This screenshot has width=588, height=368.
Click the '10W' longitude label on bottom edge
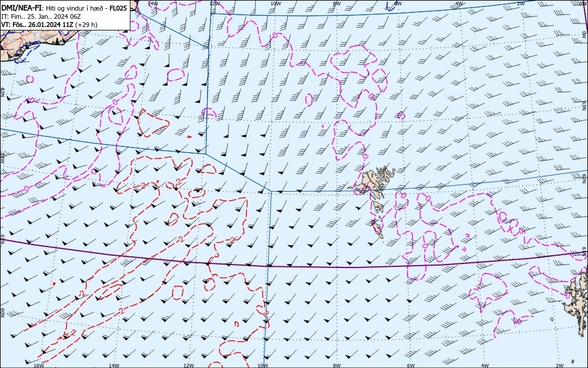(263, 366)
